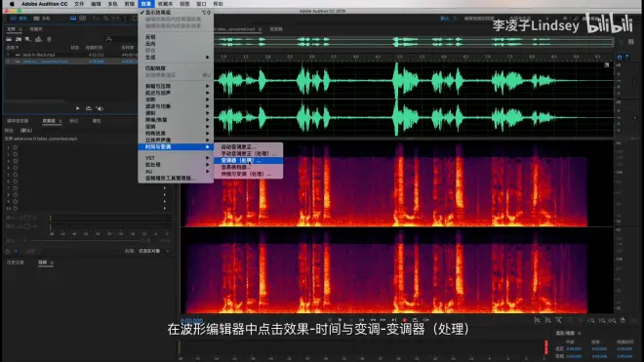
Task: Click the Play button in transport bar
Action: tap(341, 319)
